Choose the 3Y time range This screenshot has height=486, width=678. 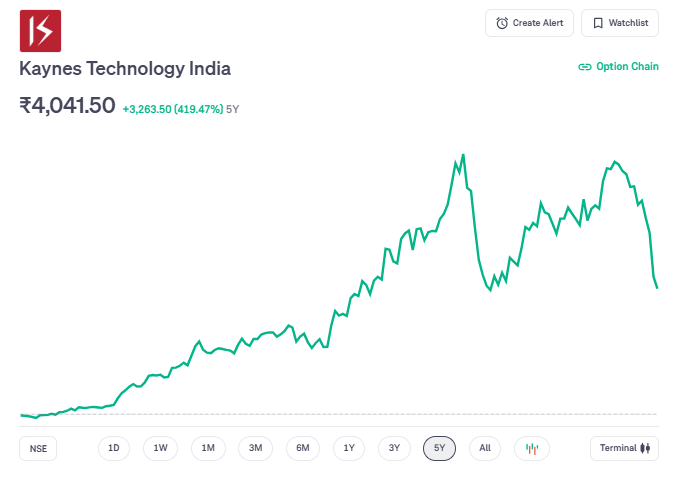coord(394,448)
